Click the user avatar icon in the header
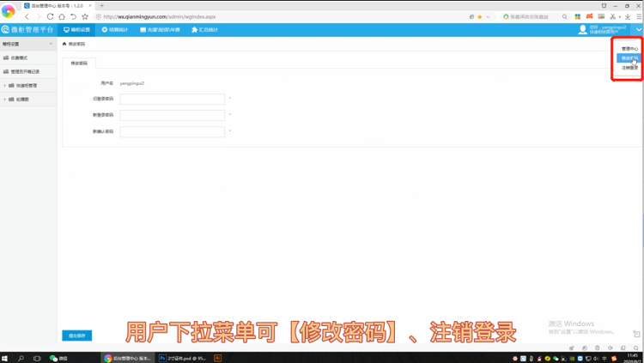644x363 pixels. coord(583,30)
